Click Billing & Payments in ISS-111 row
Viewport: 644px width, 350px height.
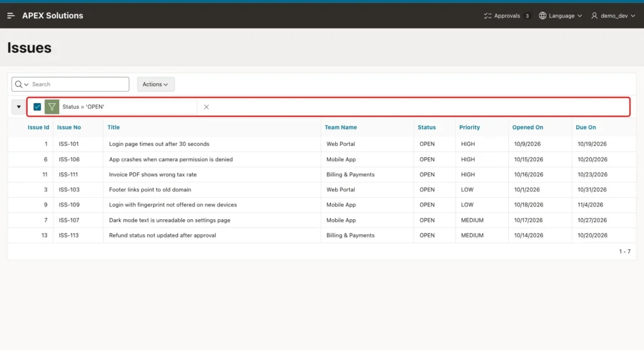click(x=350, y=174)
